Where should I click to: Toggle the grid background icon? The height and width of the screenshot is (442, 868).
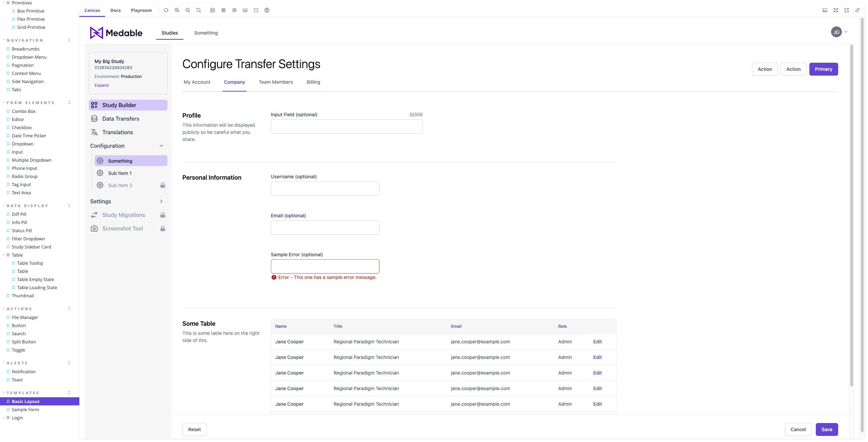click(x=223, y=10)
